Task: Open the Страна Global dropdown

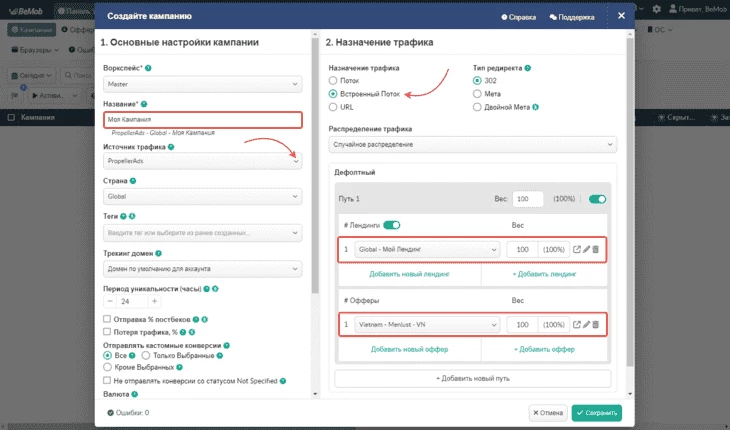Action: coord(203,196)
